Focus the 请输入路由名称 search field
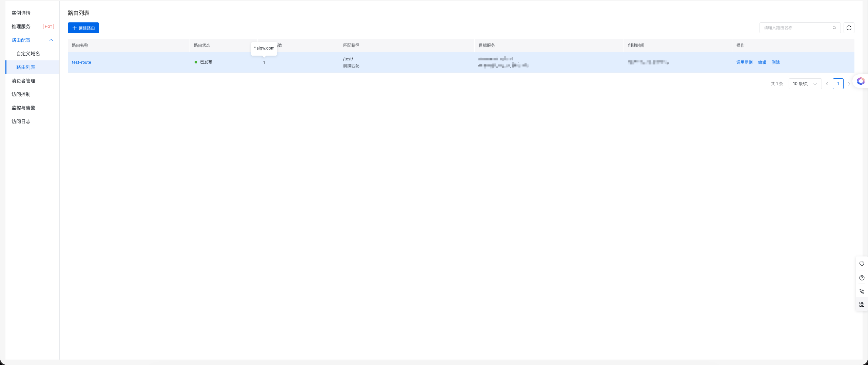The height and width of the screenshot is (365, 868). [795, 28]
